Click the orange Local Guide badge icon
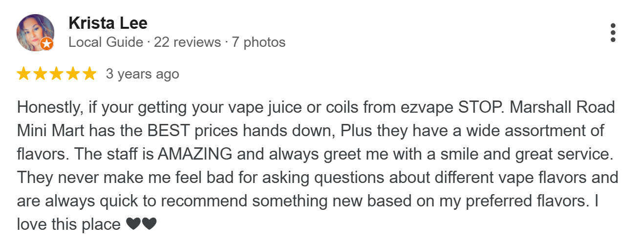This screenshot has width=644, height=242. [x=46, y=44]
